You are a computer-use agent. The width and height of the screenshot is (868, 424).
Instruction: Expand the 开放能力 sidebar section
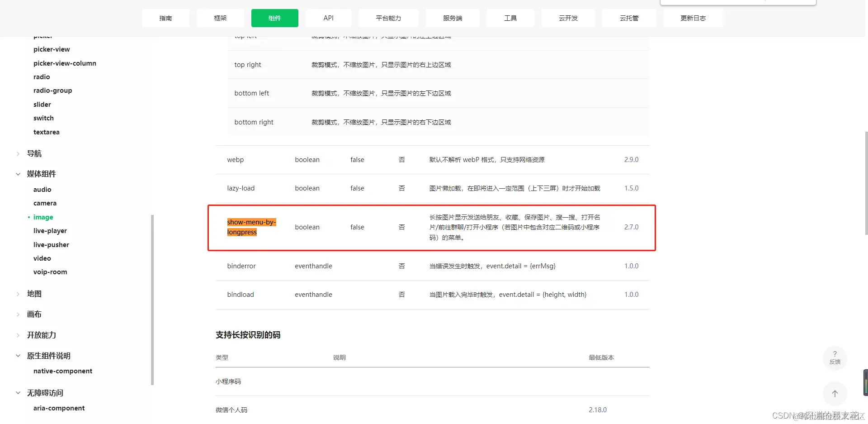[41, 335]
